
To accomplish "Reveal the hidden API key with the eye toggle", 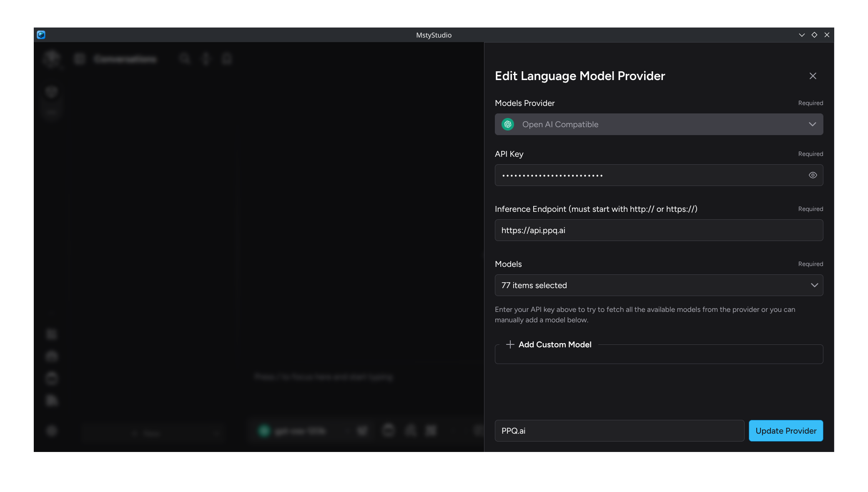I will 812,175.
